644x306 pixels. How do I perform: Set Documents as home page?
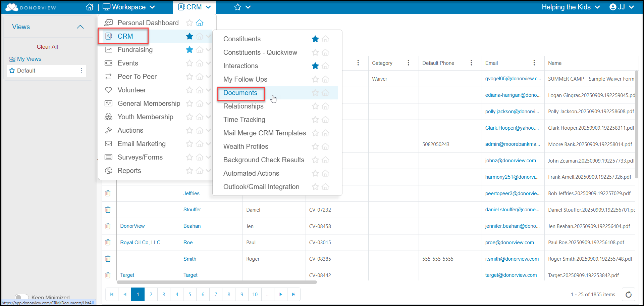click(325, 93)
